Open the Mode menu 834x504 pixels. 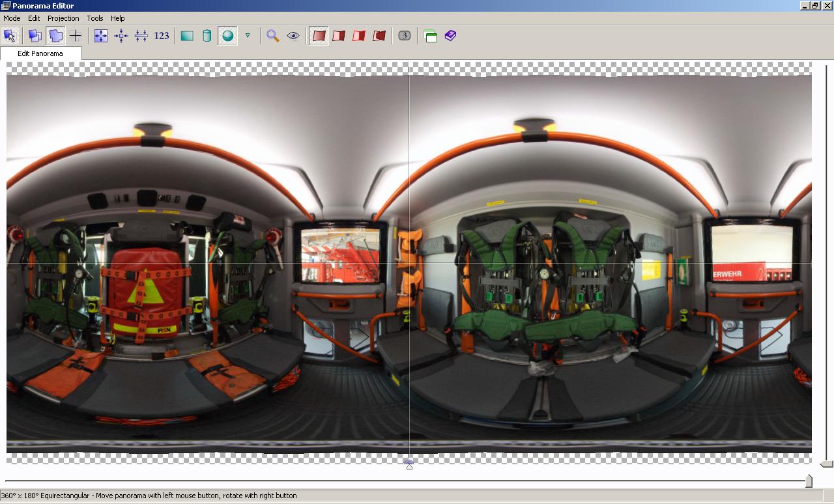tap(12, 18)
